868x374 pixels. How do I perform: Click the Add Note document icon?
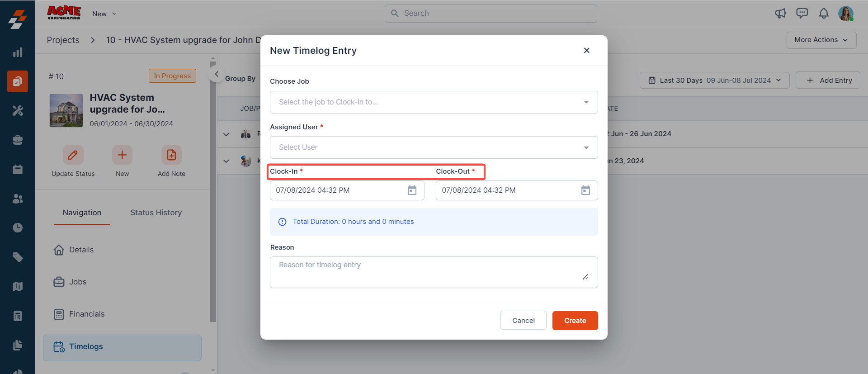(171, 155)
